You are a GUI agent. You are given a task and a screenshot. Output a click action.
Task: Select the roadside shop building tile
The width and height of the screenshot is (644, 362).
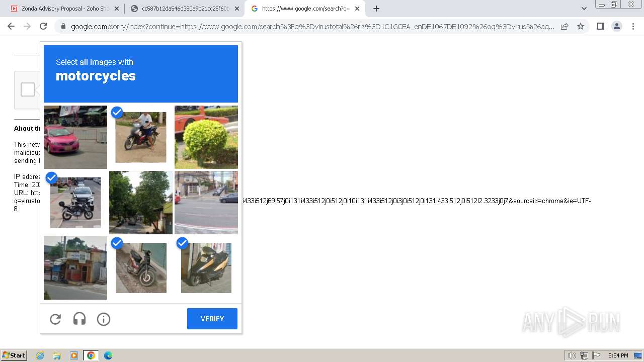[x=75, y=268]
